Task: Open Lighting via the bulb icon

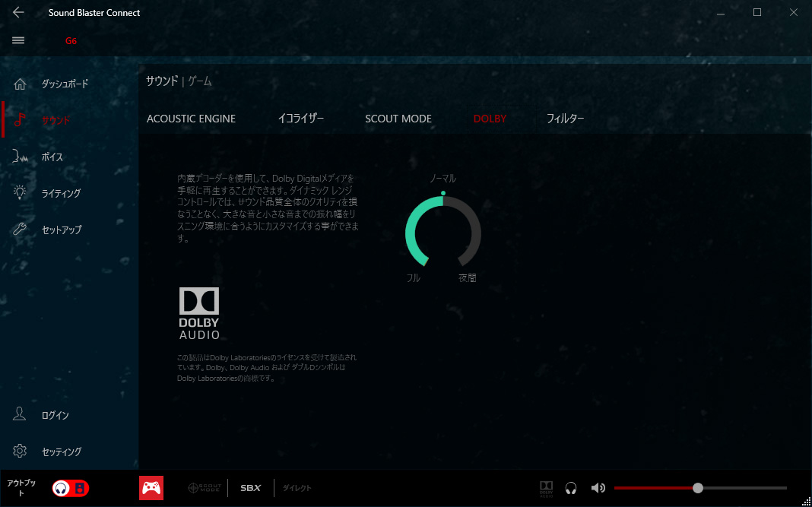Action: (x=21, y=193)
